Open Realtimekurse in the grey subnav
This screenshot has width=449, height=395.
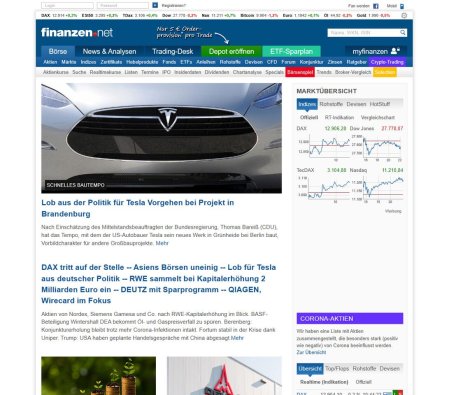coord(105,72)
